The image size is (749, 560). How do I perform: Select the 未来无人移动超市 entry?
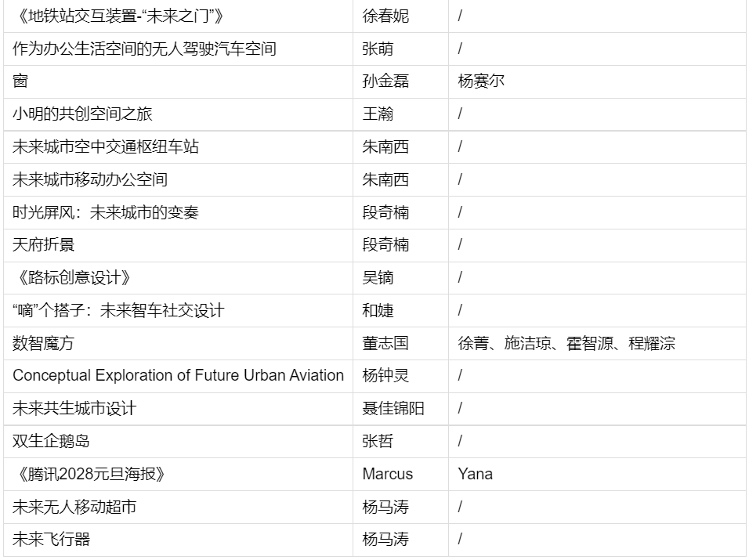pos(178,507)
